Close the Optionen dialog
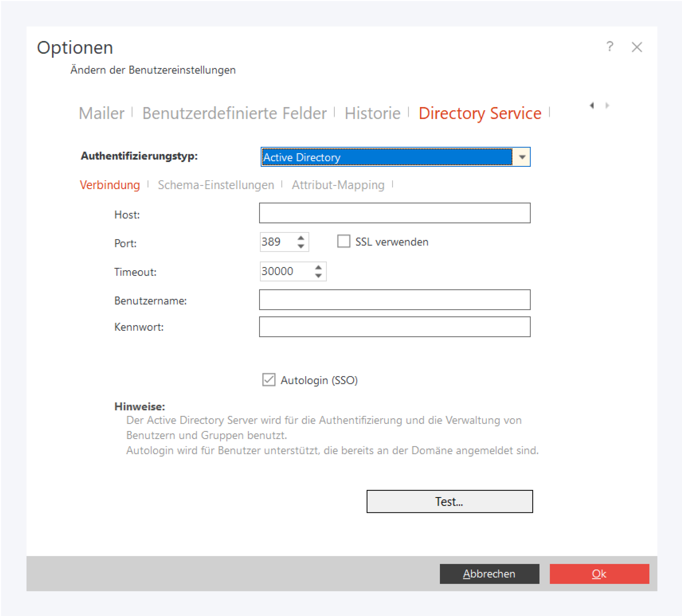The image size is (682, 616). click(637, 47)
